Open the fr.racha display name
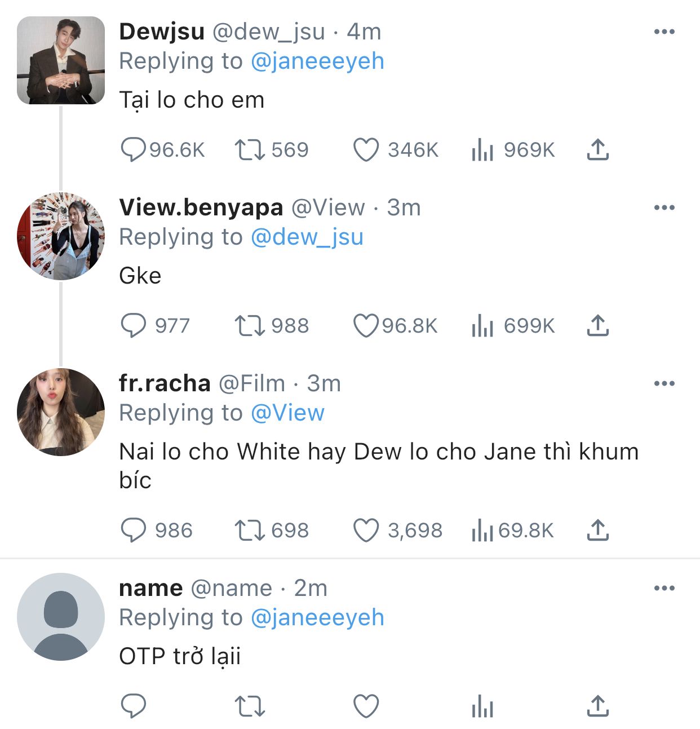Viewport: 700px width, 729px height. (x=165, y=383)
